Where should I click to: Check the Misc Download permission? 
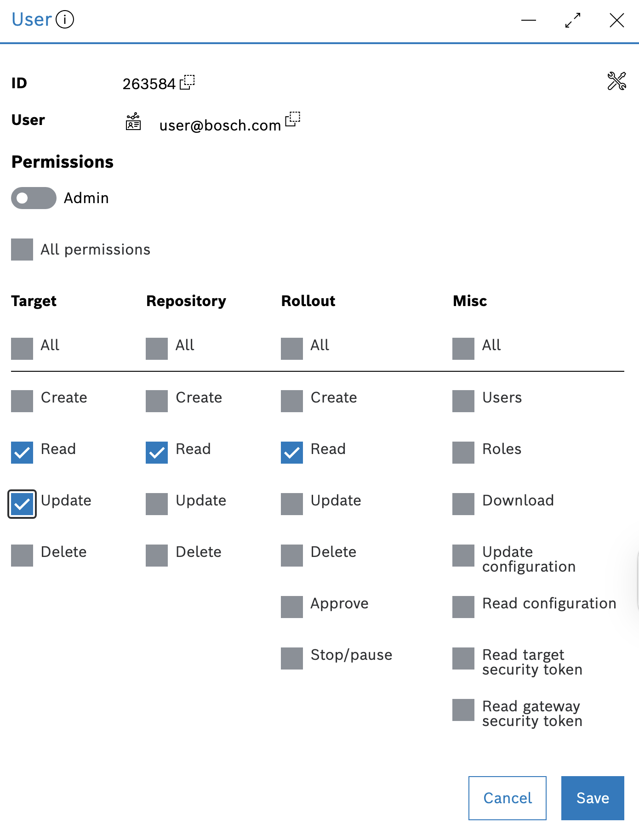click(463, 504)
